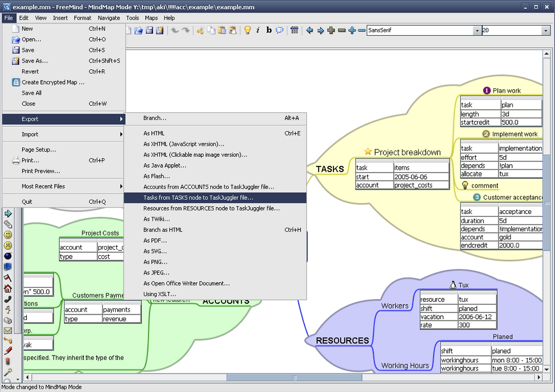Toggle italic formatting in toolbar
Screen dimensions: 555x392
coord(258,30)
